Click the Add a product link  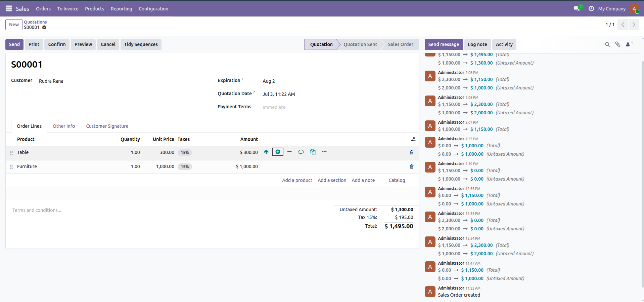click(297, 180)
